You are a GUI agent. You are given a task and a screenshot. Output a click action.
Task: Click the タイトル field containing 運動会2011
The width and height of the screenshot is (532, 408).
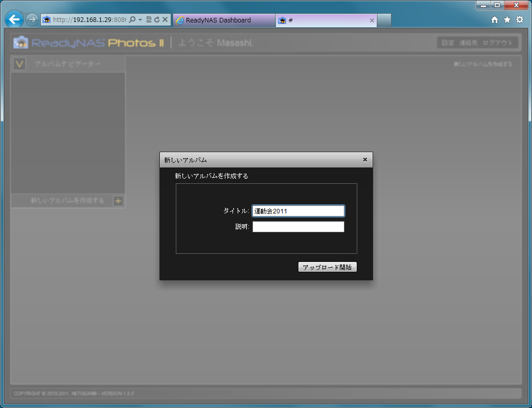click(x=298, y=211)
